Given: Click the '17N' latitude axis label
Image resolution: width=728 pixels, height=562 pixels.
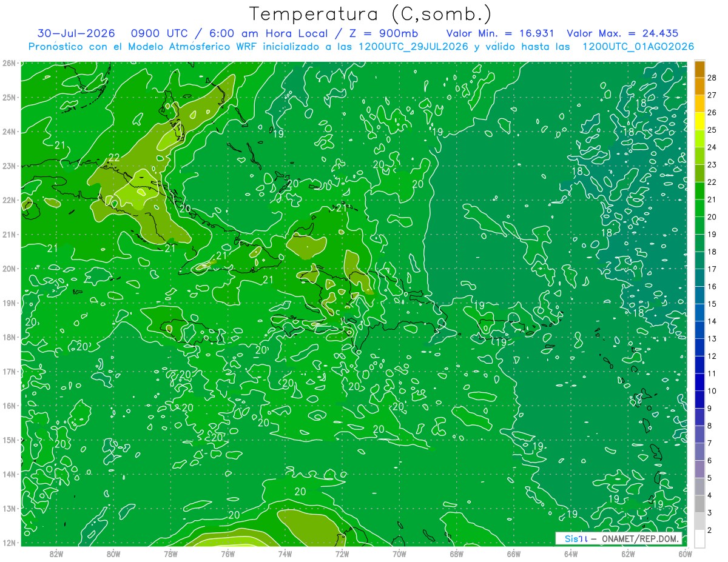Looking at the screenshot, I should pos(9,371).
